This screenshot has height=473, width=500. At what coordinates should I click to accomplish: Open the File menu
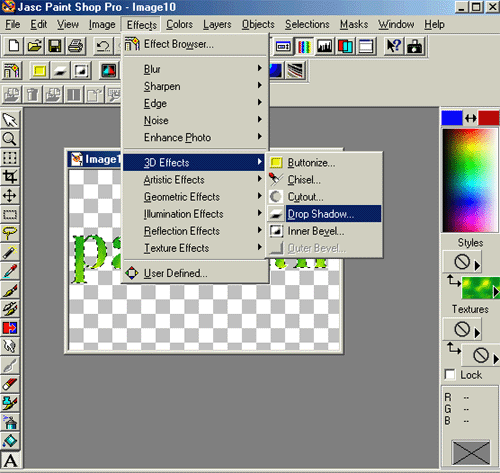(13, 24)
